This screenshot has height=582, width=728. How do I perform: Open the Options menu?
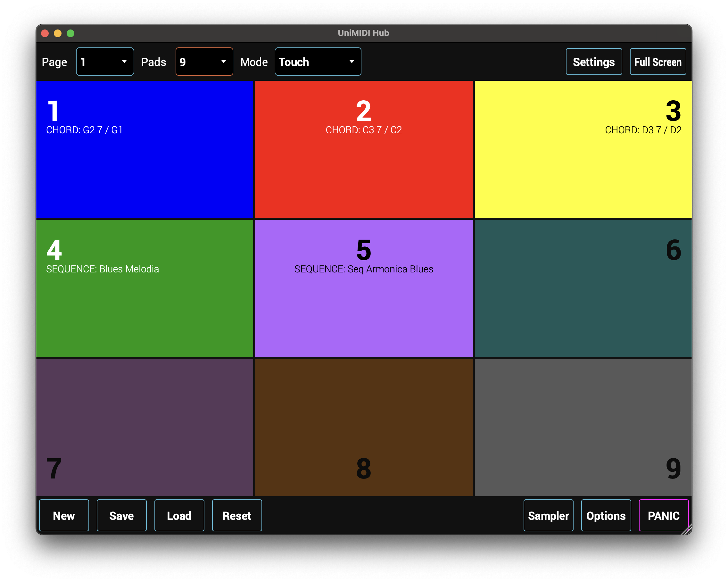coord(606,515)
